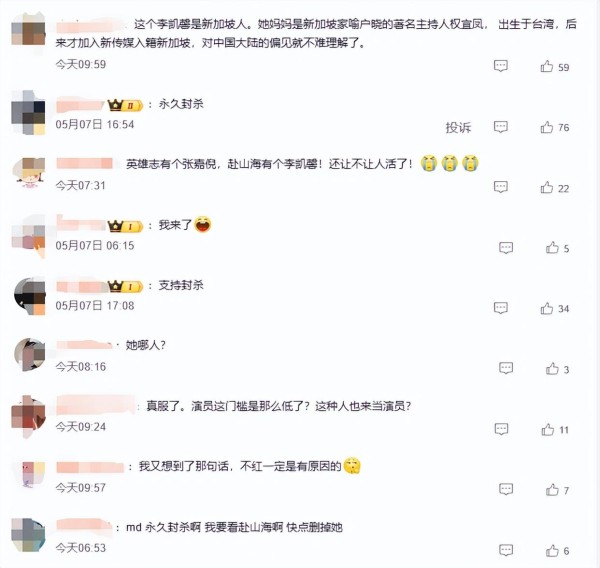600x568 pixels.
Task: Reply to the 永久封杀 comment
Action: pos(501,127)
